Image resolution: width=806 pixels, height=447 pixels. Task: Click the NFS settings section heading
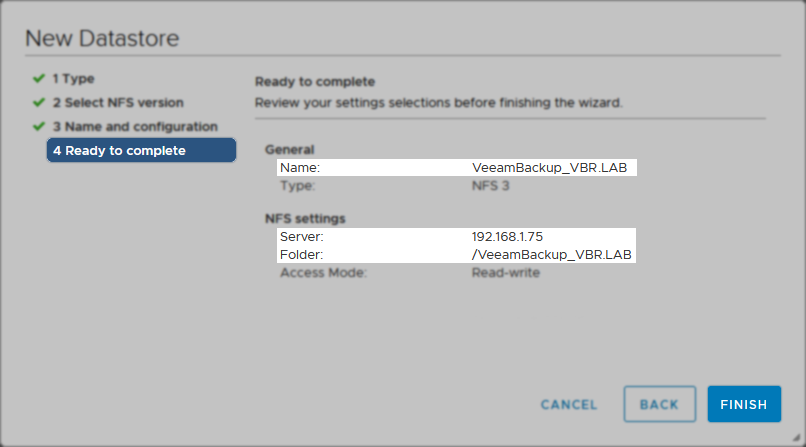[305, 218]
